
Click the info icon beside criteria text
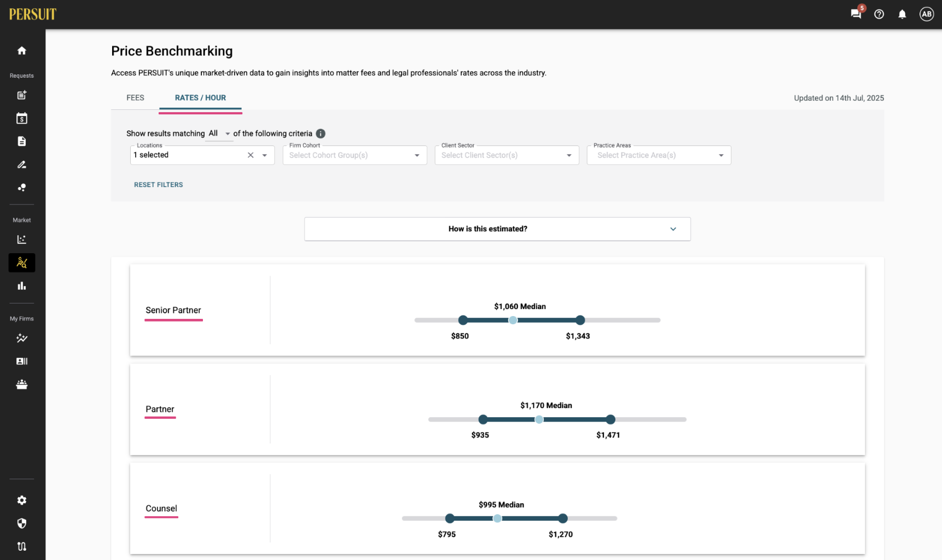321,133
